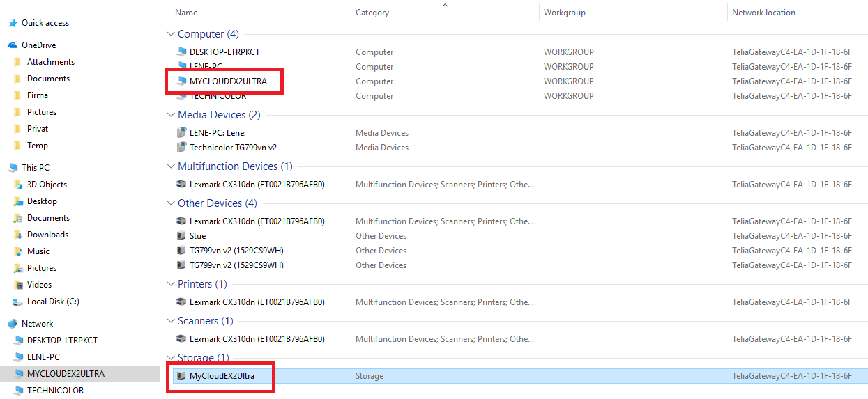
Task: Open the Desktop folder icon in the sidebar
Action: tap(18, 201)
